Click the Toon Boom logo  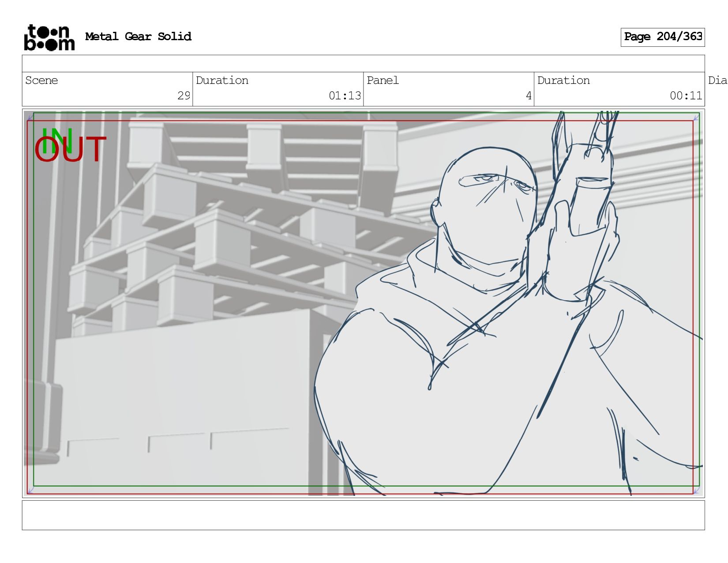click(x=49, y=38)
